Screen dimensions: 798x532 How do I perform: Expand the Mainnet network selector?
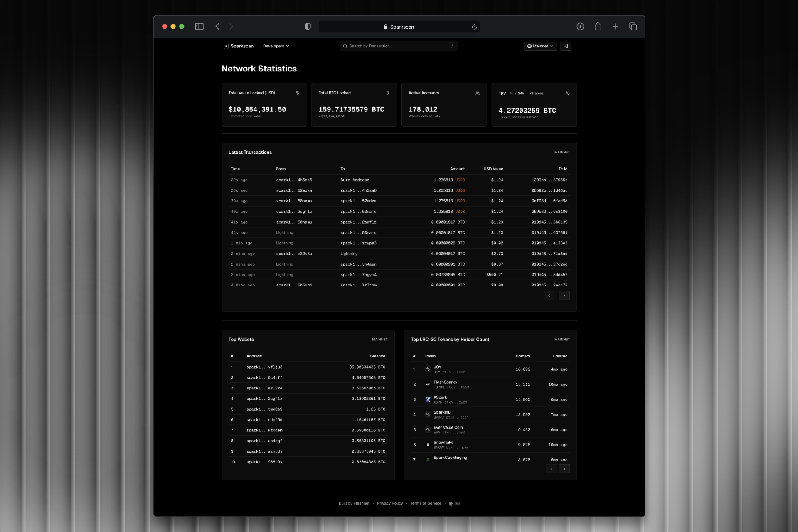click(540, 46)
